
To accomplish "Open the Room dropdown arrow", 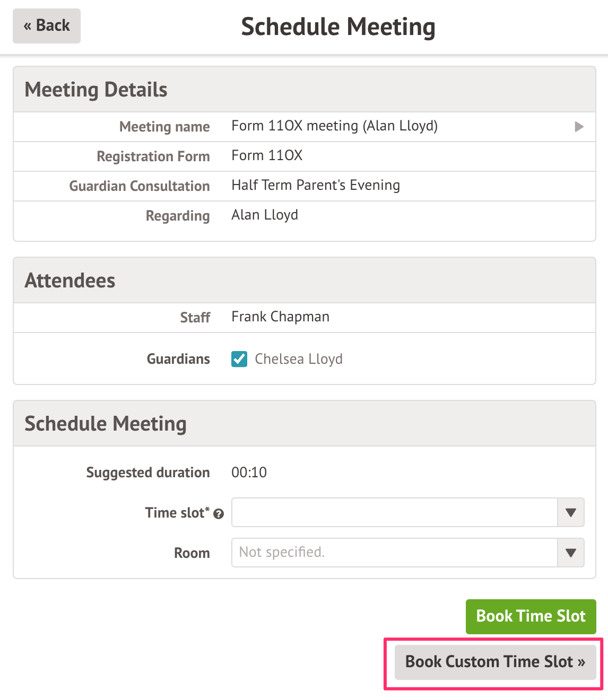I will coord(571,553).
